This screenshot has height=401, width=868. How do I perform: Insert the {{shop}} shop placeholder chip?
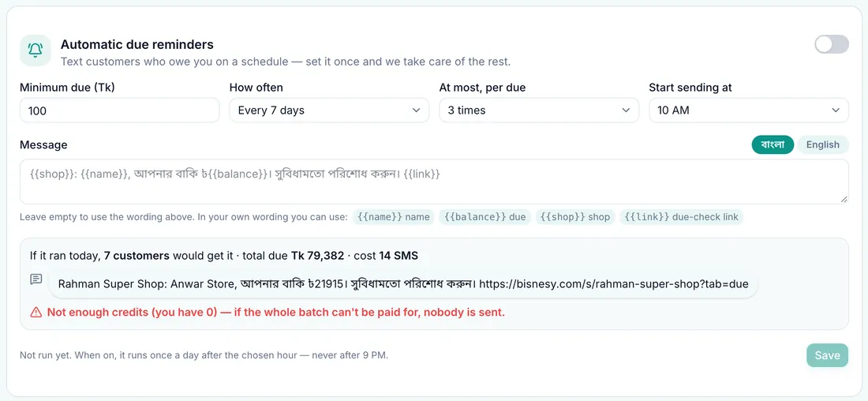[x=575, y=217]
